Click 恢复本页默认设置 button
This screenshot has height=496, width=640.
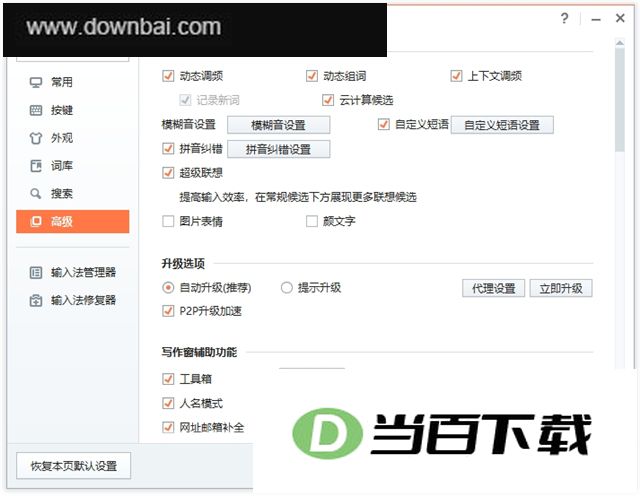click(73, 466)
